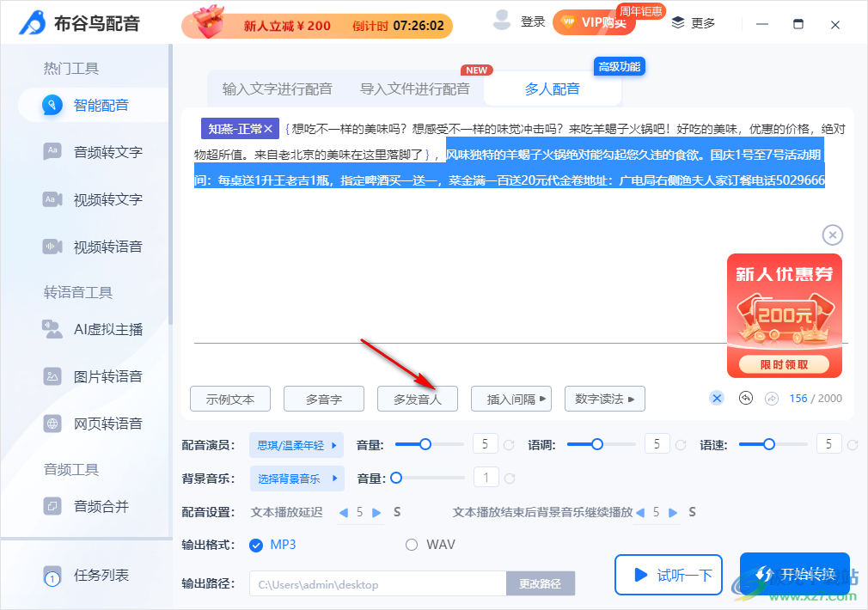Select the MP3 output format

(260, 544)
